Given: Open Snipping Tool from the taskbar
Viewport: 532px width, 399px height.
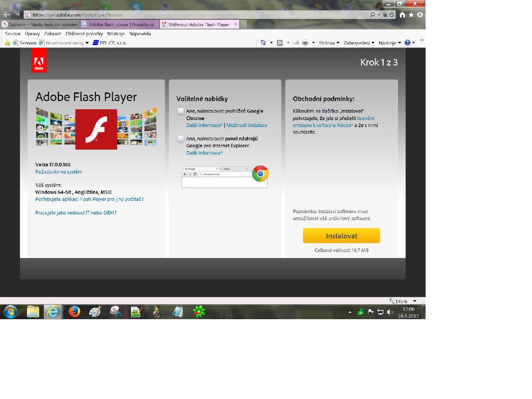Looking at the screenshot, I should [x=116, y=312].
